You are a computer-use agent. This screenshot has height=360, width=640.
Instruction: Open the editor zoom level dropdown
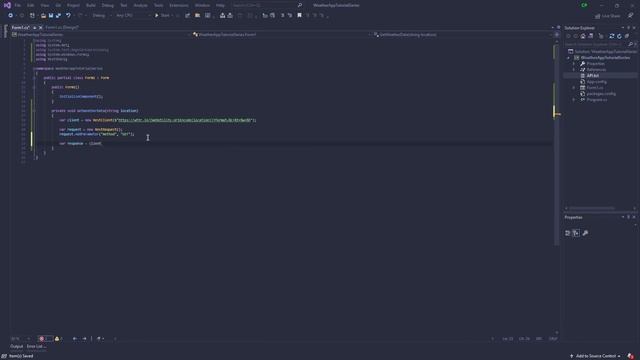tap(20, 339)
